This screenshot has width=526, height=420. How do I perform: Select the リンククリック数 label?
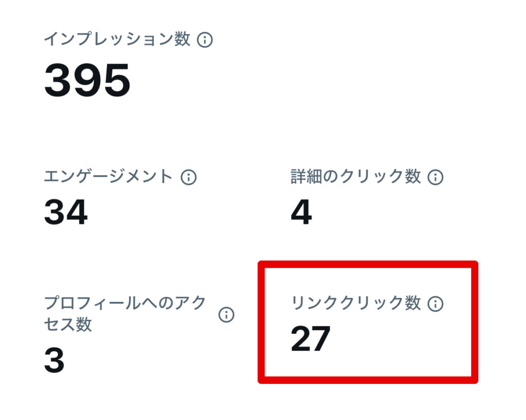355,303
